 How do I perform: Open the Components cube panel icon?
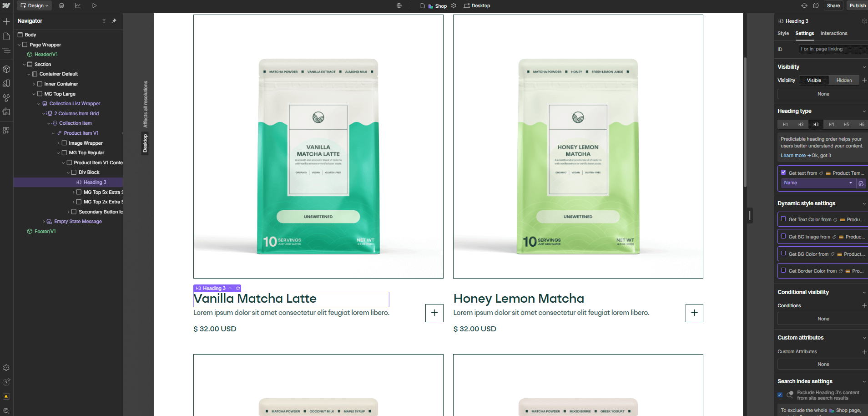pos(6,69)
